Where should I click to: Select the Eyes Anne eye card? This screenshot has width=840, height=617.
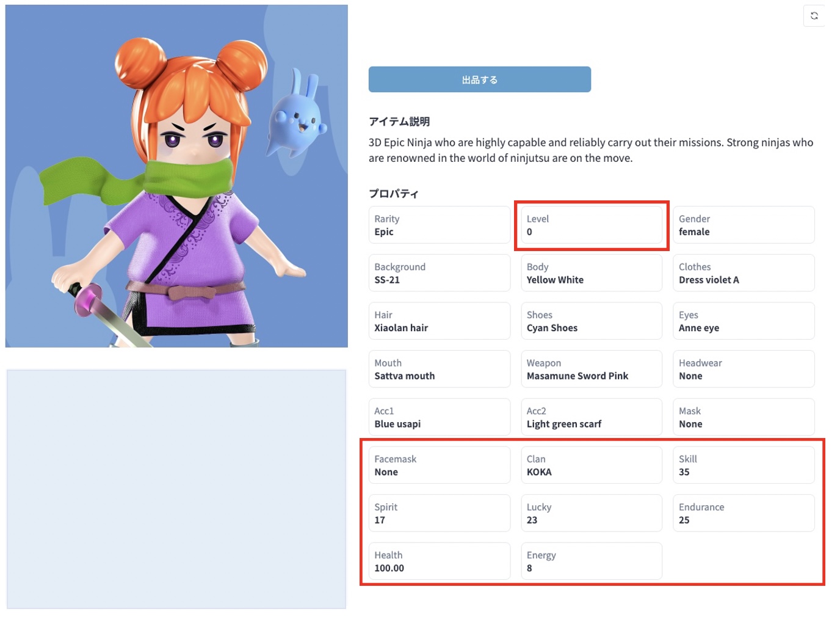tap(744, 321)
